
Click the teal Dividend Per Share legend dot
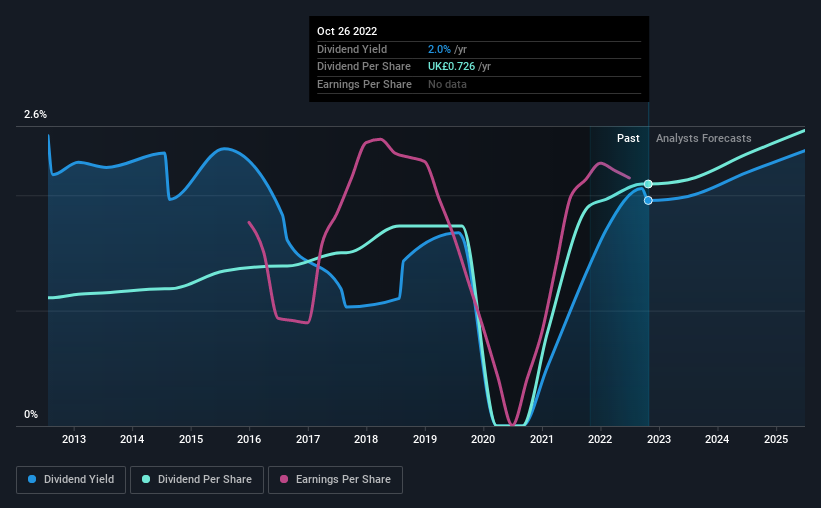click(x=146, y=479)
